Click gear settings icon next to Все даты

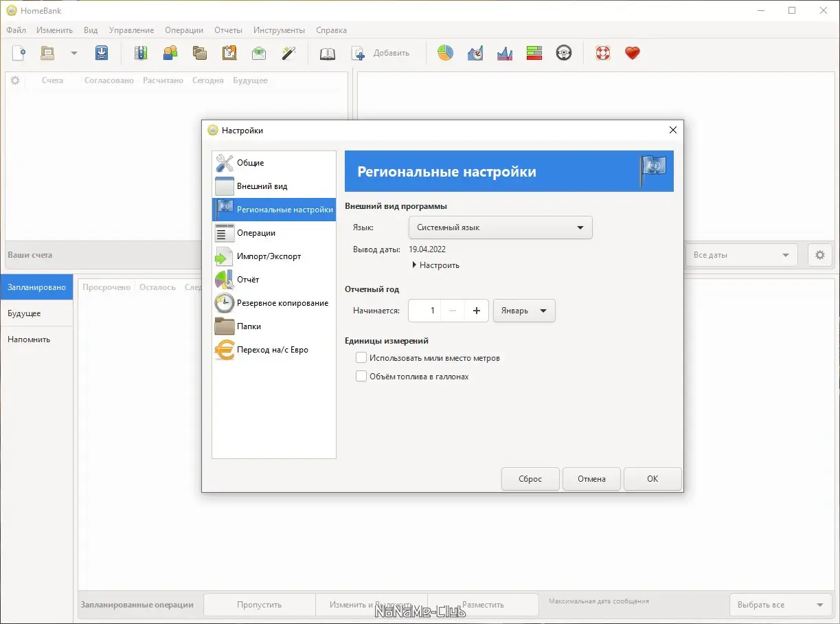pos(819,255)
